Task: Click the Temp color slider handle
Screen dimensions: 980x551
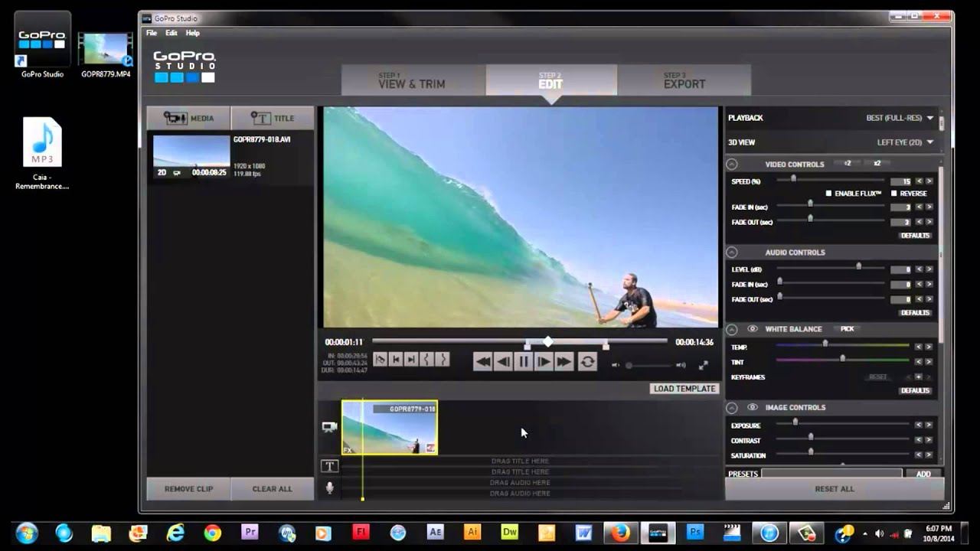Action: point(825,344)
